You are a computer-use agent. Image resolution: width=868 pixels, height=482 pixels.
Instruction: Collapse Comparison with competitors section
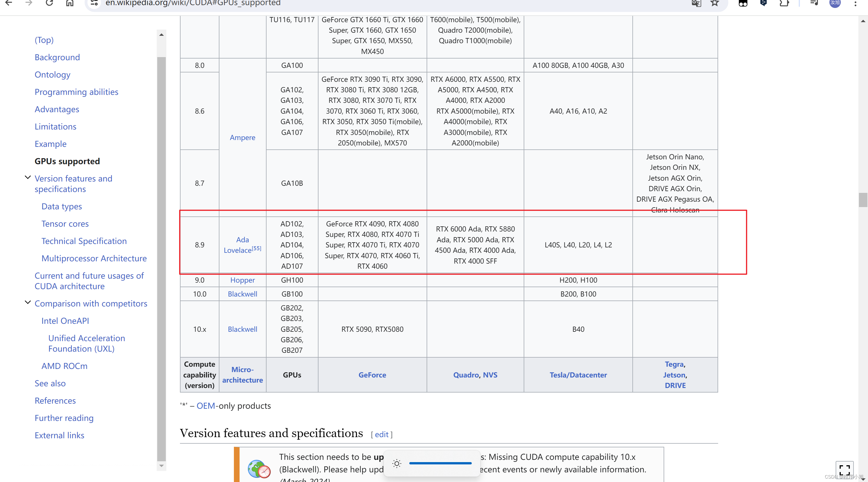click(28, 303)
